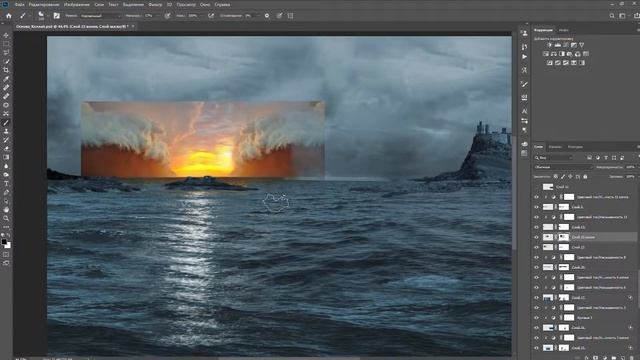This screenshot has width=640, height=360.
Task: Open brush size preset picker
Action: point(41,16)
